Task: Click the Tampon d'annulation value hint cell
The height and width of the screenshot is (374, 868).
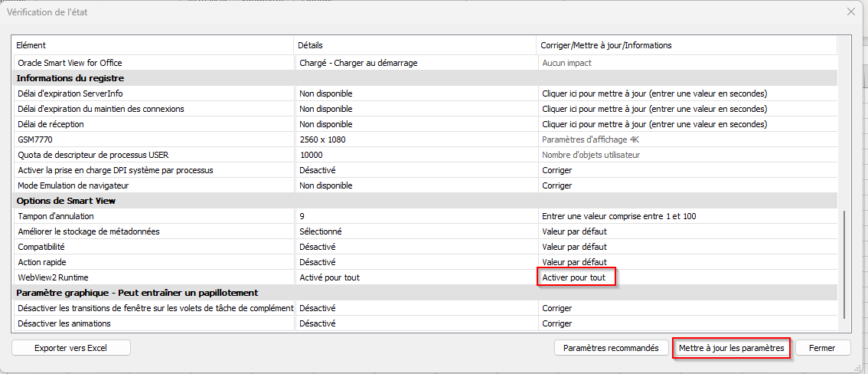Action: 618,216
